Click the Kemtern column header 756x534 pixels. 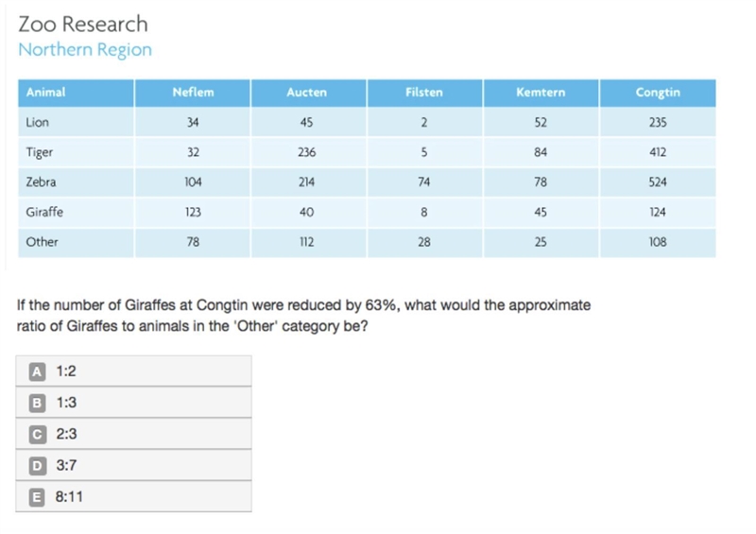(x=541, y=93)
